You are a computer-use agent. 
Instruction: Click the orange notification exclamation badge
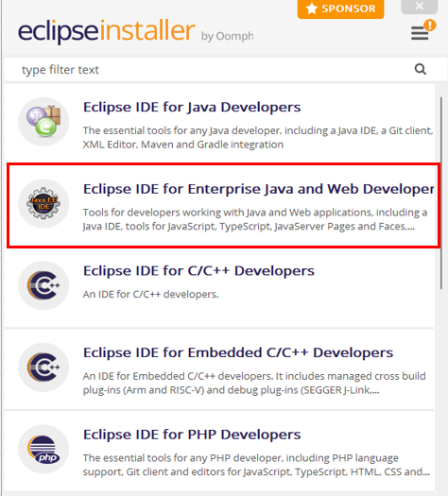pyautogui.click(x=430, y=25)
